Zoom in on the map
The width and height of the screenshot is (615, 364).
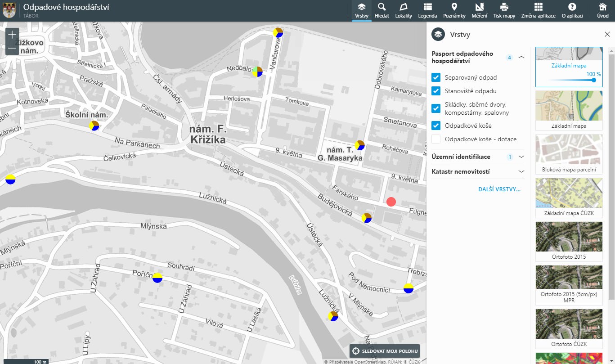point(12,34)
